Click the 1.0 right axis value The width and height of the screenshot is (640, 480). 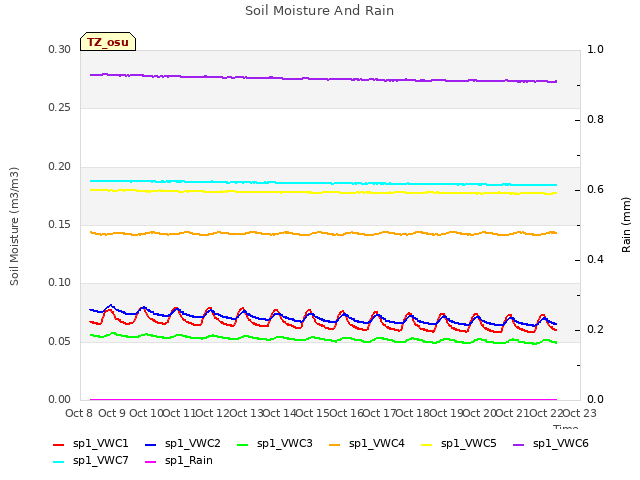click(x=596, y=49)
